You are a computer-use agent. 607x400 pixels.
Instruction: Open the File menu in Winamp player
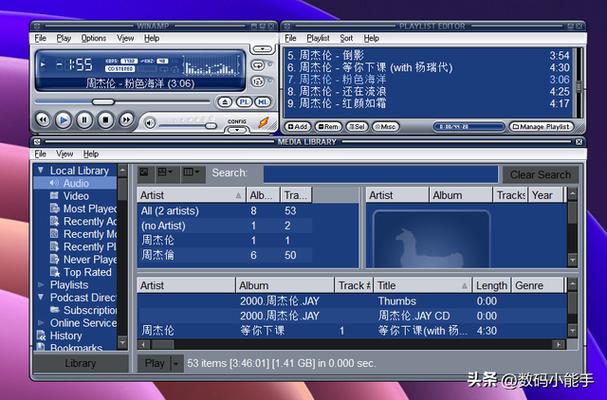[x=40, y=38]
